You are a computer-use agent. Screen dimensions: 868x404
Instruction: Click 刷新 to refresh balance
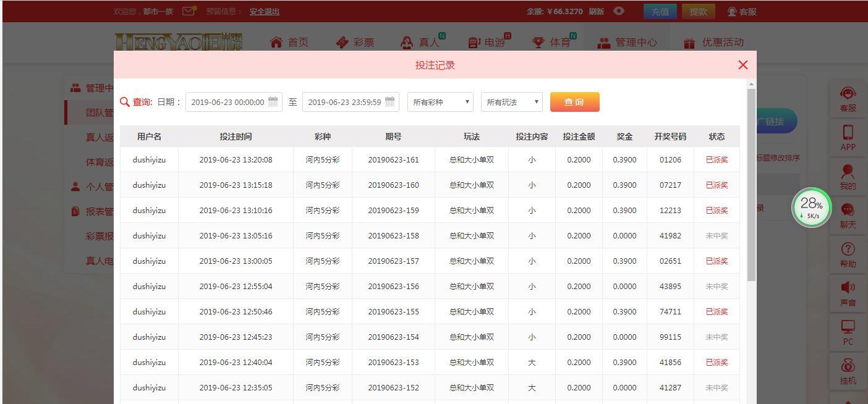coord(596,11)
